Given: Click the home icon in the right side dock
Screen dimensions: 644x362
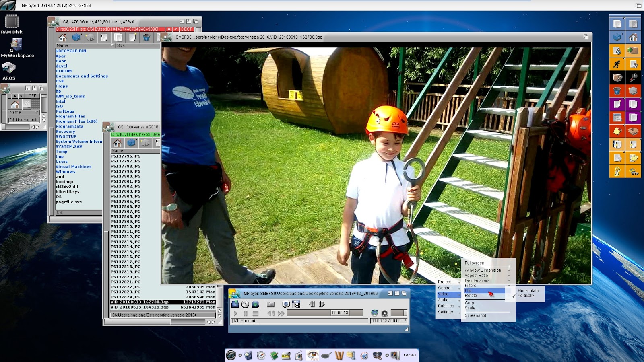Looking at the screenshot, I should pos(633,37).
